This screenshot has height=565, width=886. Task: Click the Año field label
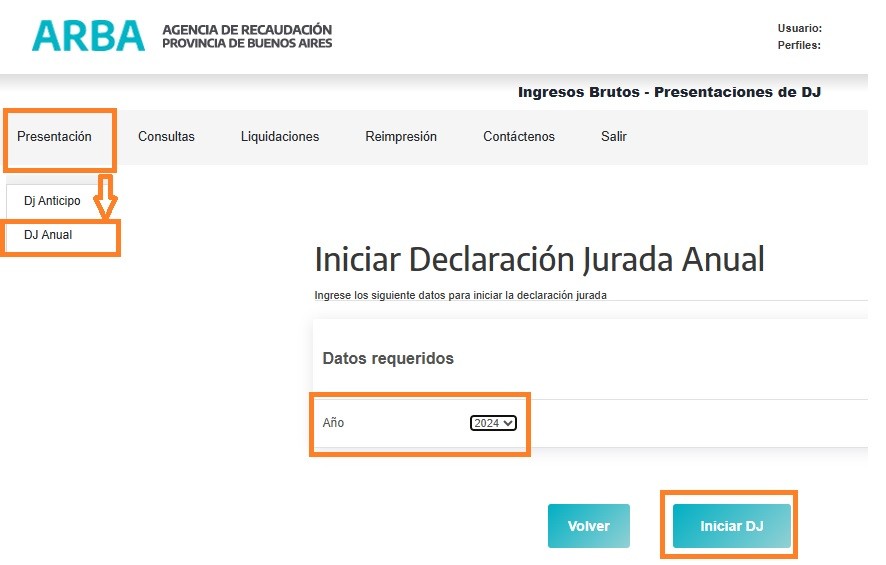coord(333,423)
